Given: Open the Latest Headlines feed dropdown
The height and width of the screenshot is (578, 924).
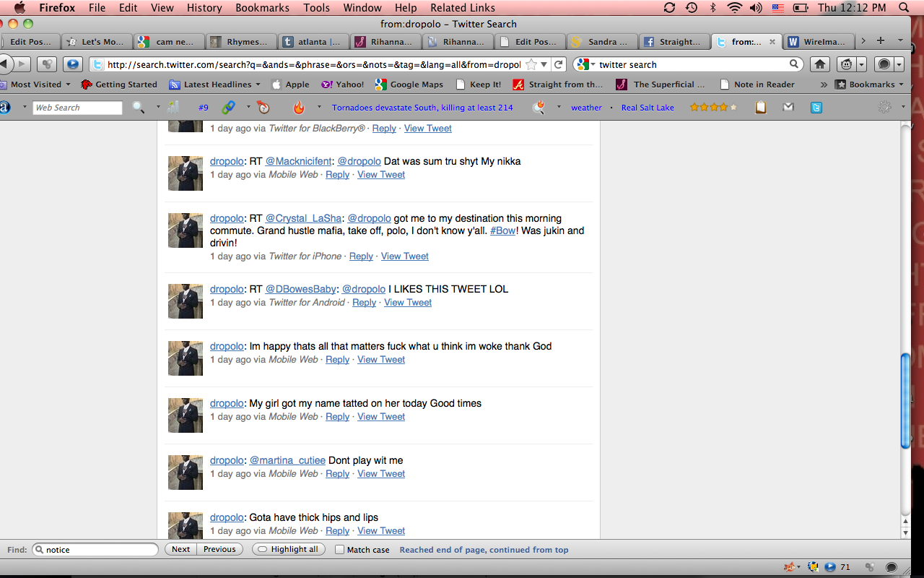Looking at the screenshot, I should pyautogui.click(x=215, y=85).
